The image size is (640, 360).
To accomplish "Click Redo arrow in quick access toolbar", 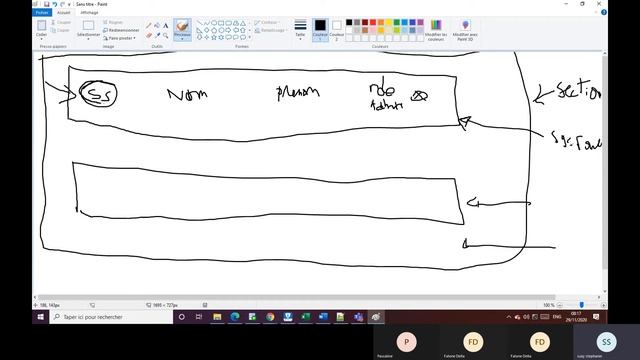I will [62, 4].
